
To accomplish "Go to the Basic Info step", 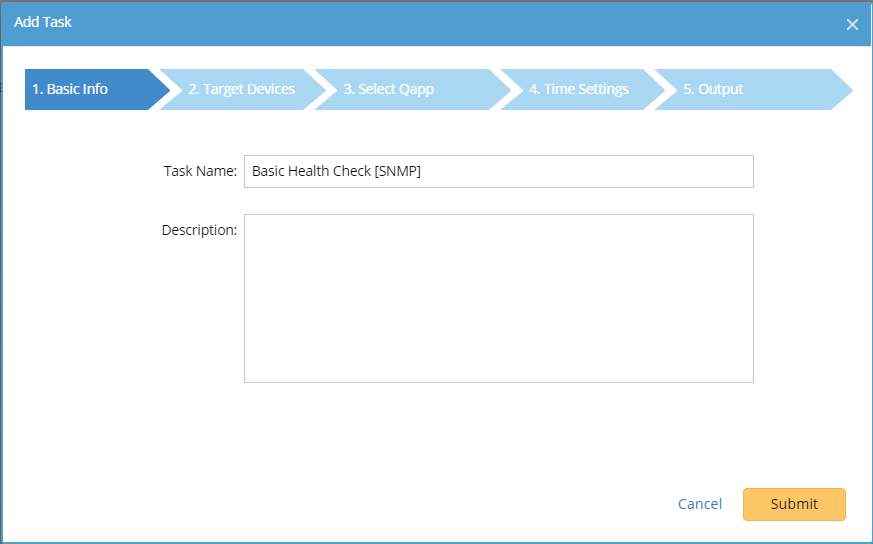I will 70,89.
